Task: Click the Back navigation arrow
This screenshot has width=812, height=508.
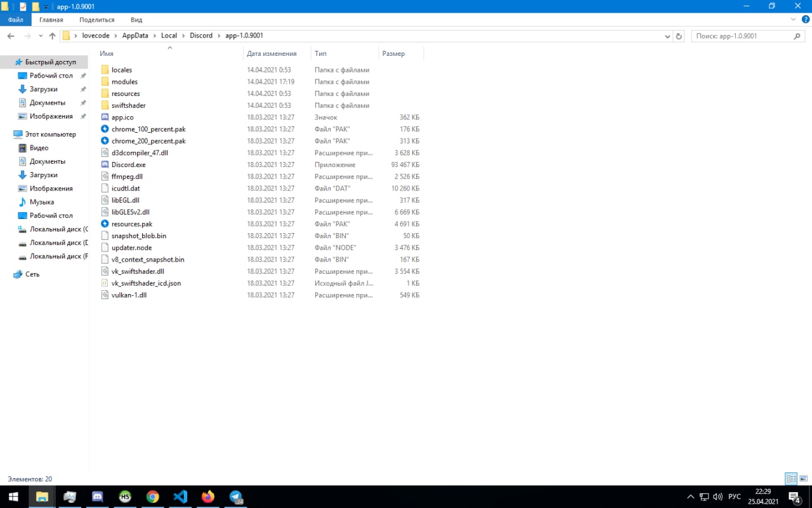Action: click(11, 36)
